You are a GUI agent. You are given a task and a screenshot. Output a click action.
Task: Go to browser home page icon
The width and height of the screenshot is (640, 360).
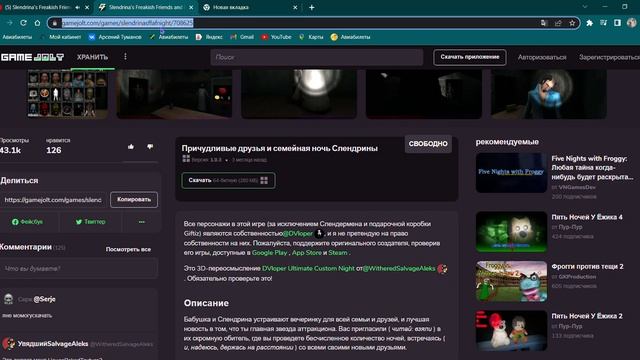[x=37, y=23]
